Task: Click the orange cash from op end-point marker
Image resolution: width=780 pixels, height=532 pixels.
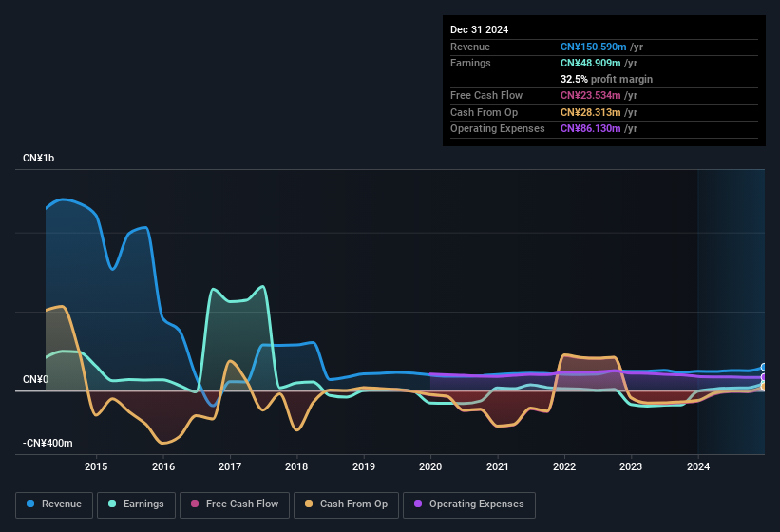Action: 764,388
